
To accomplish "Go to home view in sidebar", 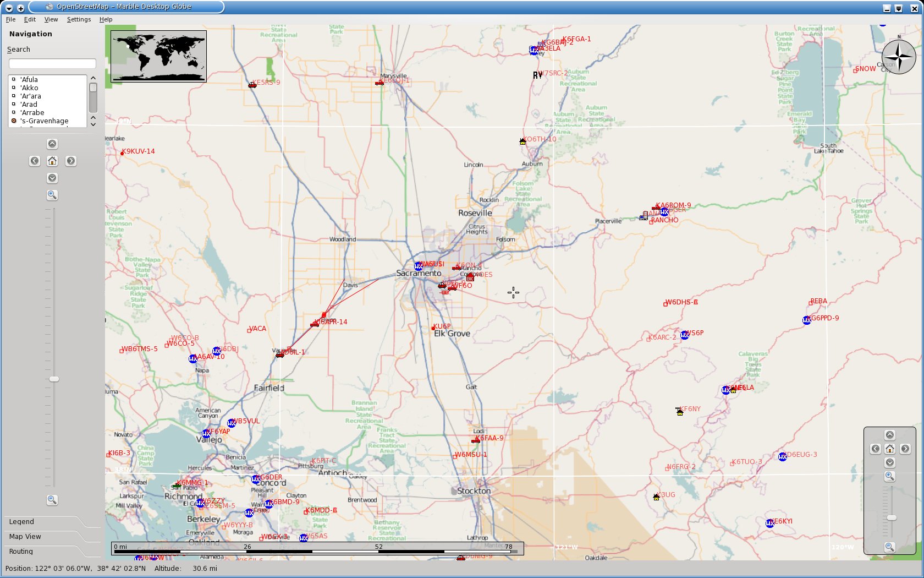I will 52,161.
